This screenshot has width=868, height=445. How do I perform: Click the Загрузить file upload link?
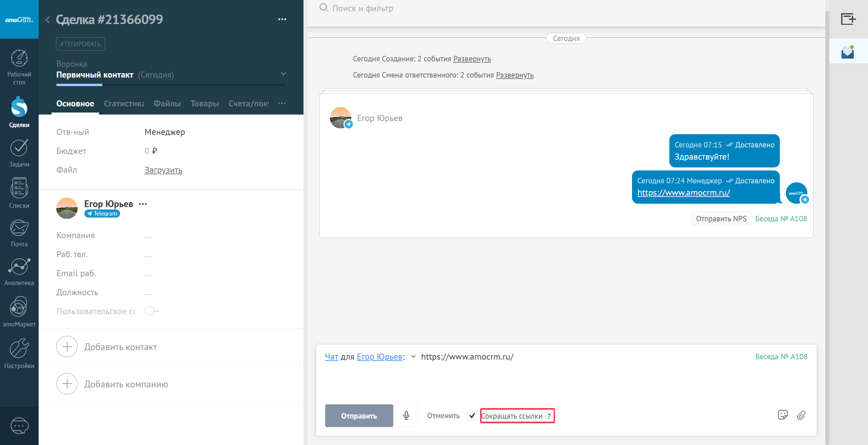point(163,170)
